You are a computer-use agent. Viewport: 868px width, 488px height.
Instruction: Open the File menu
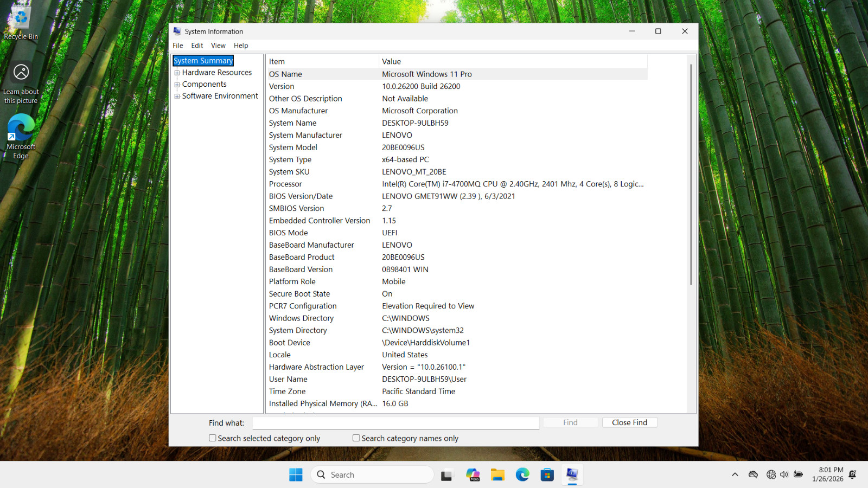coord(178,46)
